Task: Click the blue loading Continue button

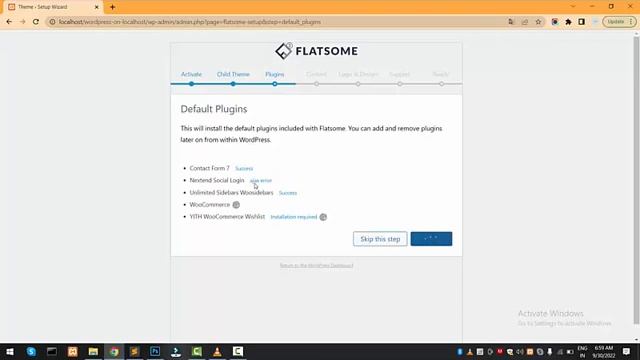Action: (x=431, y=239)
